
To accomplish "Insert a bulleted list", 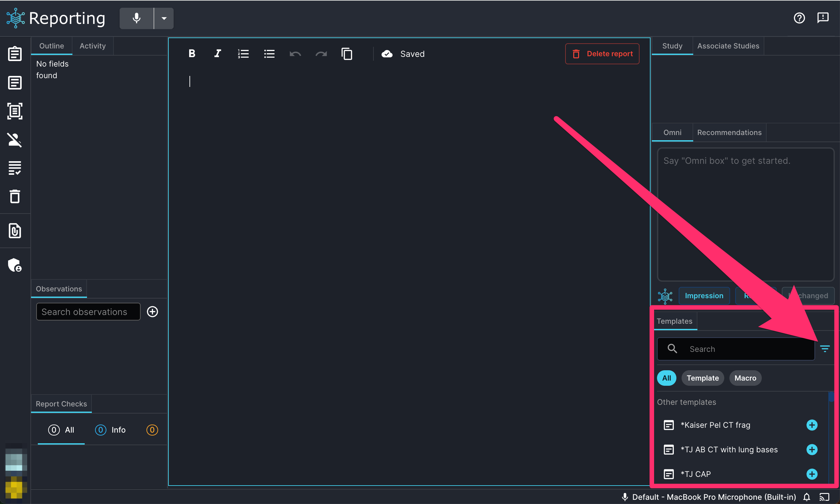I will (x=269, y=54).
